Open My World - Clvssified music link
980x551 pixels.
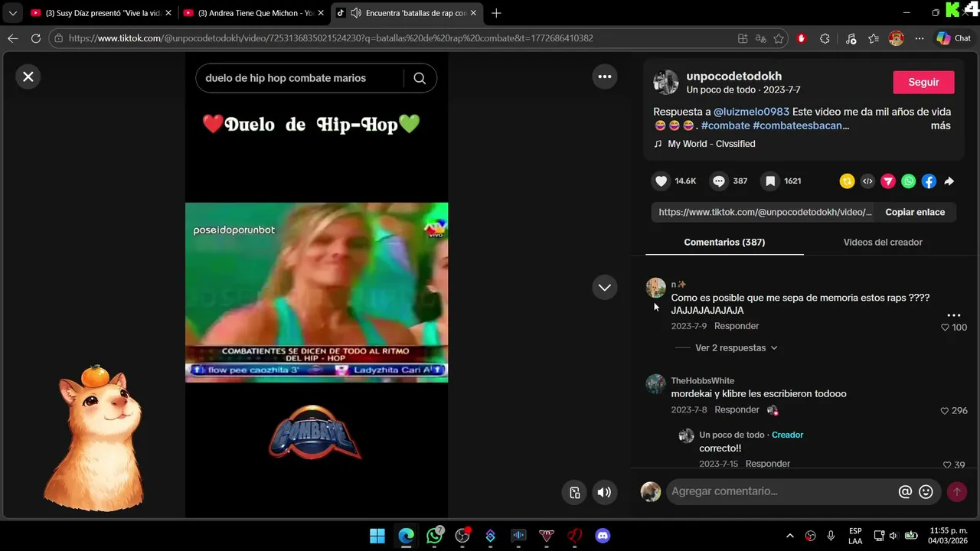coord(711,144)
